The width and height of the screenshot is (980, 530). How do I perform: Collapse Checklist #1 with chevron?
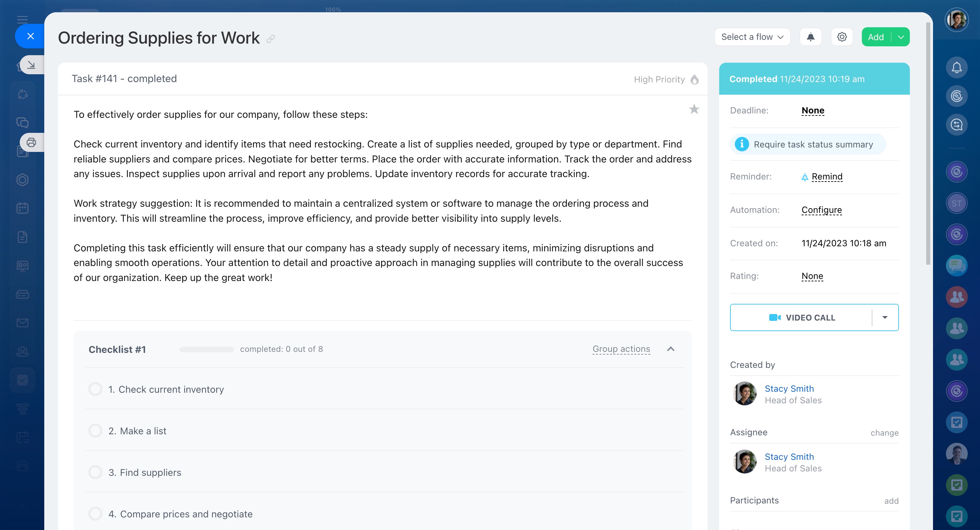click(671, 349)
